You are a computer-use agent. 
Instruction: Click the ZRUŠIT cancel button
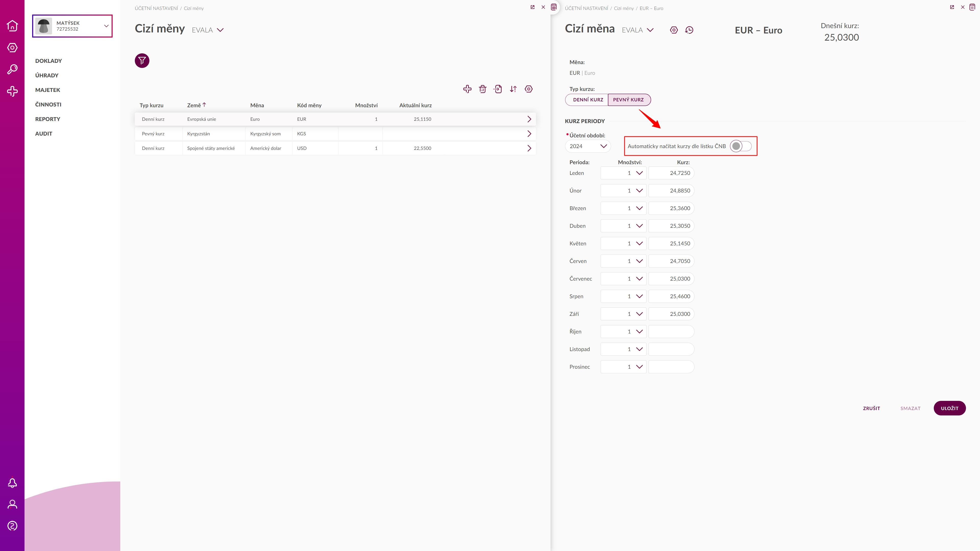click(871, 408)
